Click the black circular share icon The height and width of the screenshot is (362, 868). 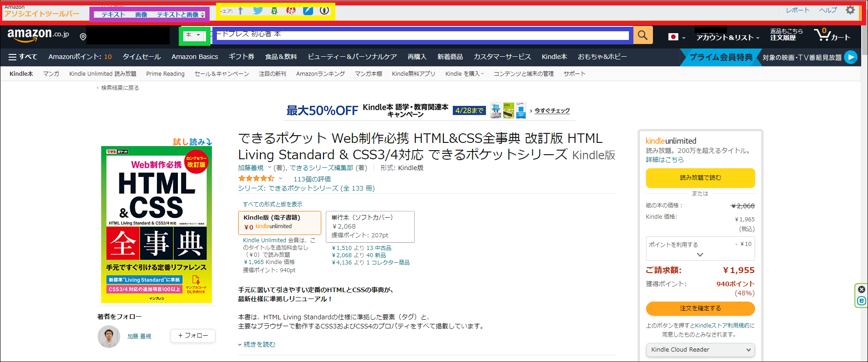(x=324, y=10)
